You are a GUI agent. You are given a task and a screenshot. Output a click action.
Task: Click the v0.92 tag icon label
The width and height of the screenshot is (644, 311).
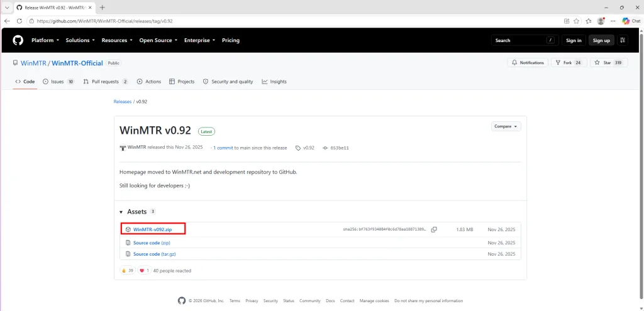pos(305,148)
